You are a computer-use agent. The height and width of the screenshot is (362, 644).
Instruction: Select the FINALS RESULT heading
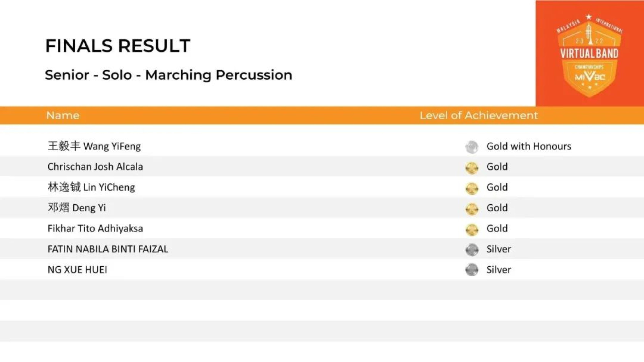pos(118,46)
